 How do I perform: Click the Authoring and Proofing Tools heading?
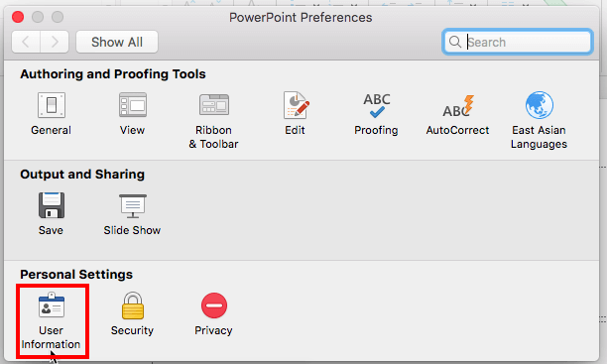pos(113,74)
